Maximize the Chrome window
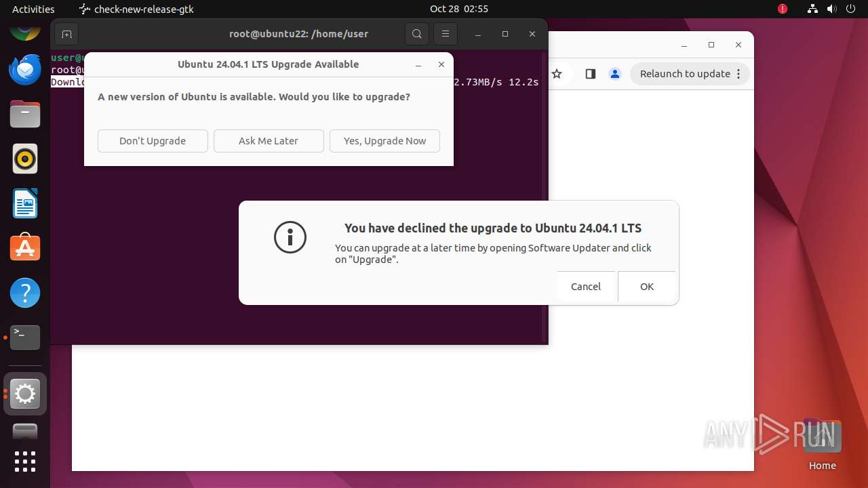The image size is (868, 488). pos(711,45)
